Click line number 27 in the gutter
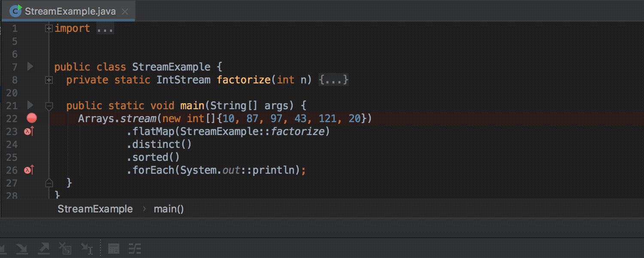The width and height of the screenshot is (644, 258). tap(12, 184)
